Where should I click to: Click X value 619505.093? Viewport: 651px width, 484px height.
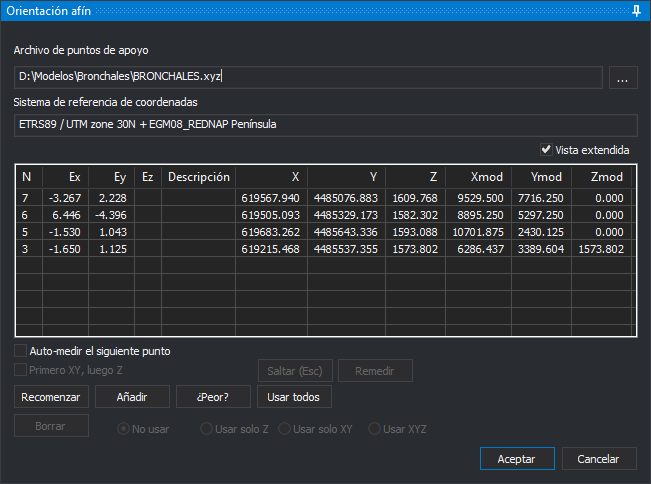click(x=271, y=215)
